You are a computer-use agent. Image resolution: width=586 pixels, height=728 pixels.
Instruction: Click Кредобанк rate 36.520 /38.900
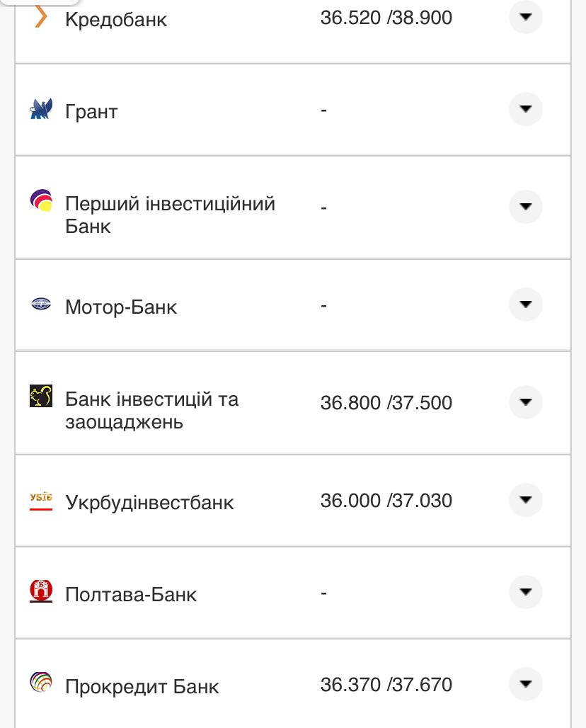click(386, 18)
